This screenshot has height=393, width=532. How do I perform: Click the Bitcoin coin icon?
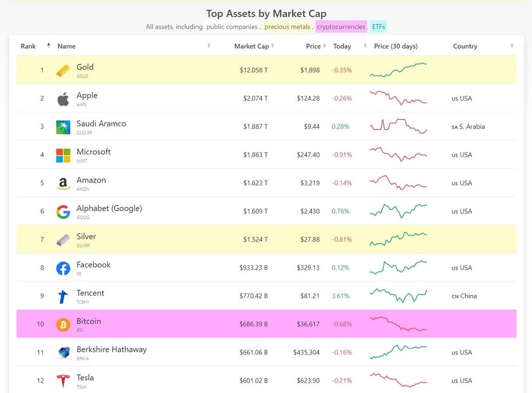[63, 325]
